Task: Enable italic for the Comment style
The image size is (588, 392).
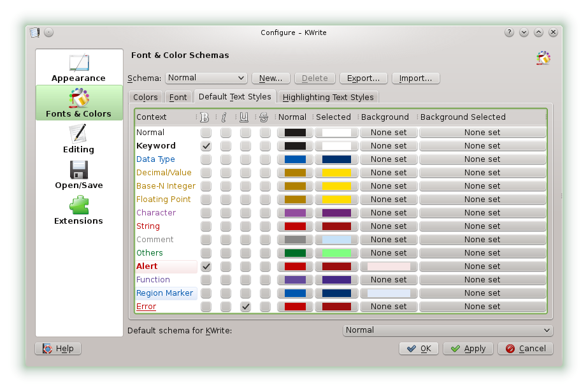Action: (x=226, y=239)
